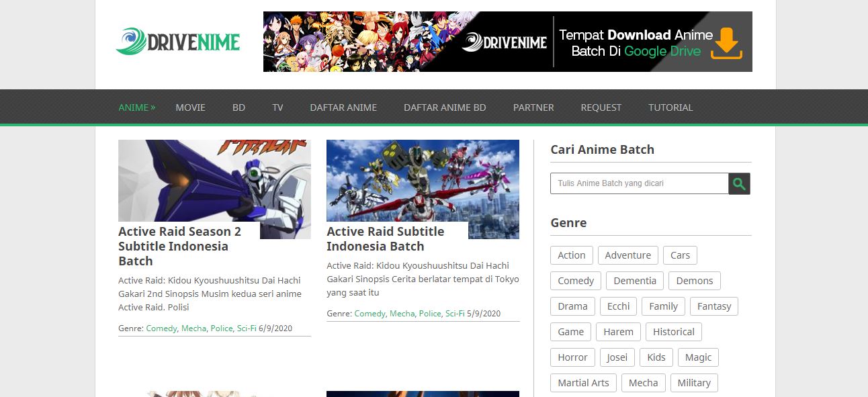Click Police genre link under Active Raid Subtitle
Screen dimensions: 868x397
point(430,314)
